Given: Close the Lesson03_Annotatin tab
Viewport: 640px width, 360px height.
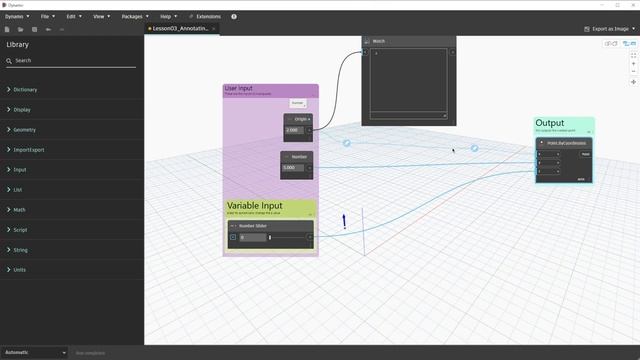Looking at the screenshot, I should (213, 29).
